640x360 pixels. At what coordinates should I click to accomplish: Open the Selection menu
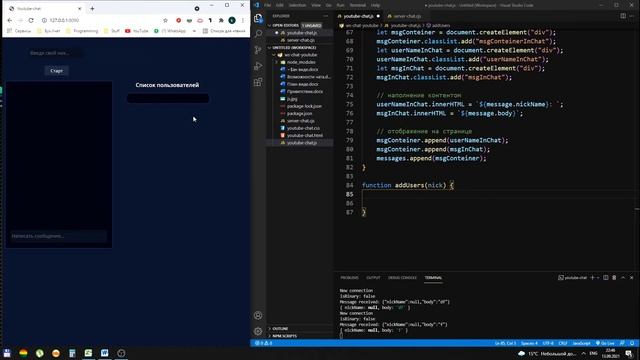[297, 5]
